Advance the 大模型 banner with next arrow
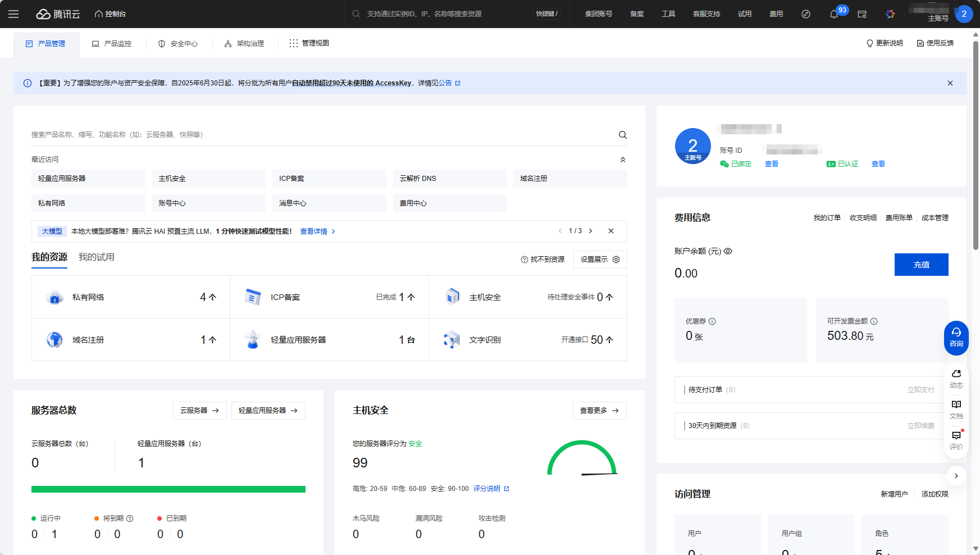Screen dimensions: 980x555 point(590,231)
